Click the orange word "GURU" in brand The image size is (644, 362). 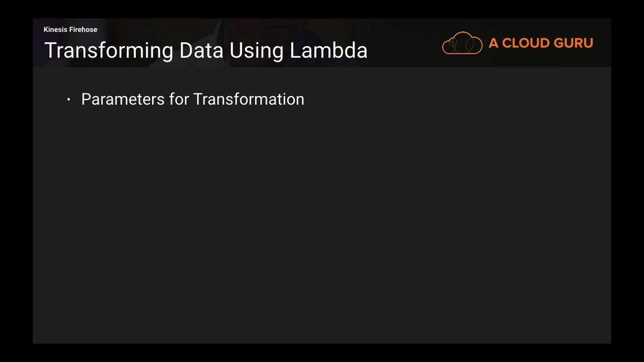pos(574,43)
